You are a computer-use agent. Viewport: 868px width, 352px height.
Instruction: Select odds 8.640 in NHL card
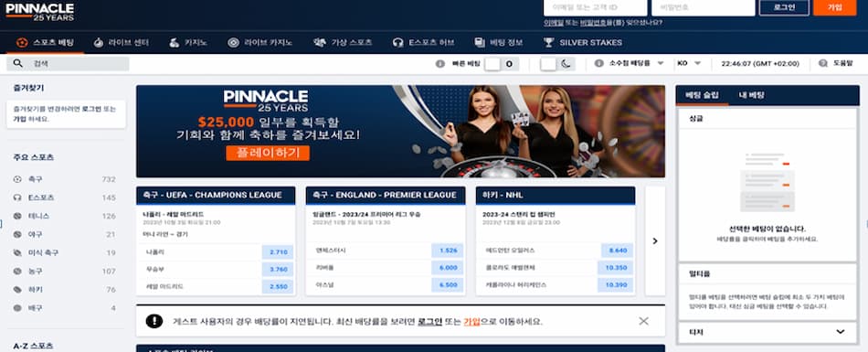(618, 251)
